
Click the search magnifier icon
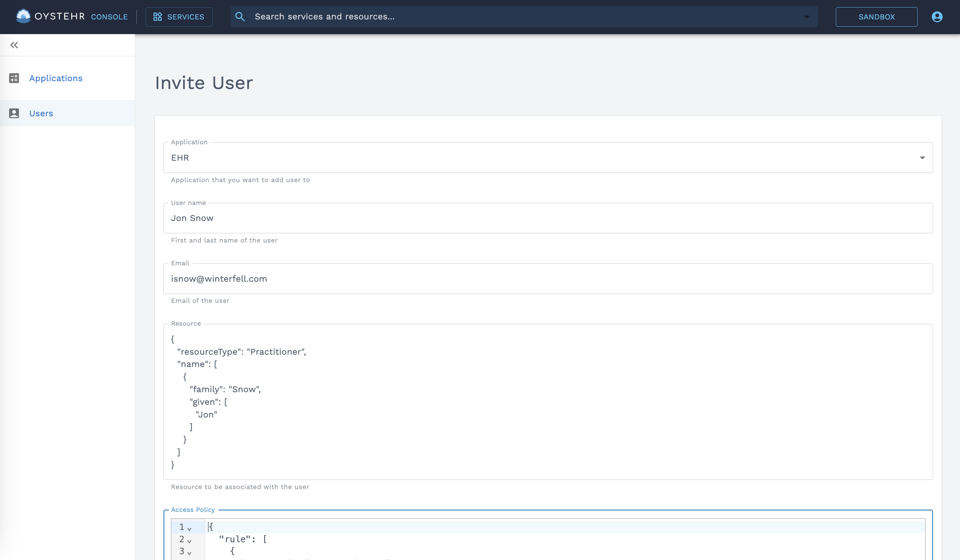pos(239,16)
